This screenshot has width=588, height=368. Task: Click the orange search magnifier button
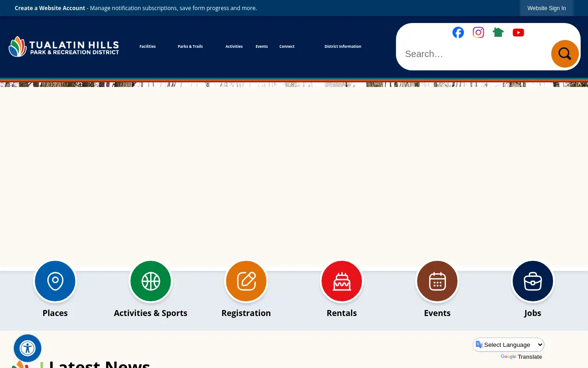(x=565, y=54)
